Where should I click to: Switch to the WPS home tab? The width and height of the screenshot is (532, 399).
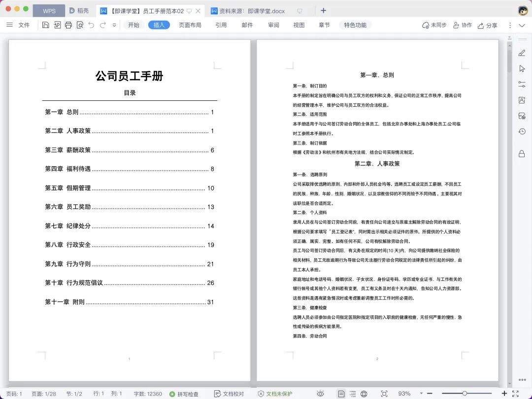click(x=49, y=11)
